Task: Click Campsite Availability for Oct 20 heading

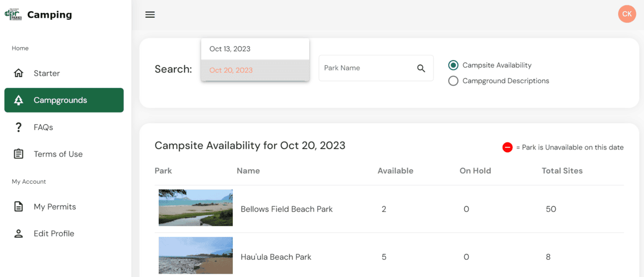Action: (250, 145)
